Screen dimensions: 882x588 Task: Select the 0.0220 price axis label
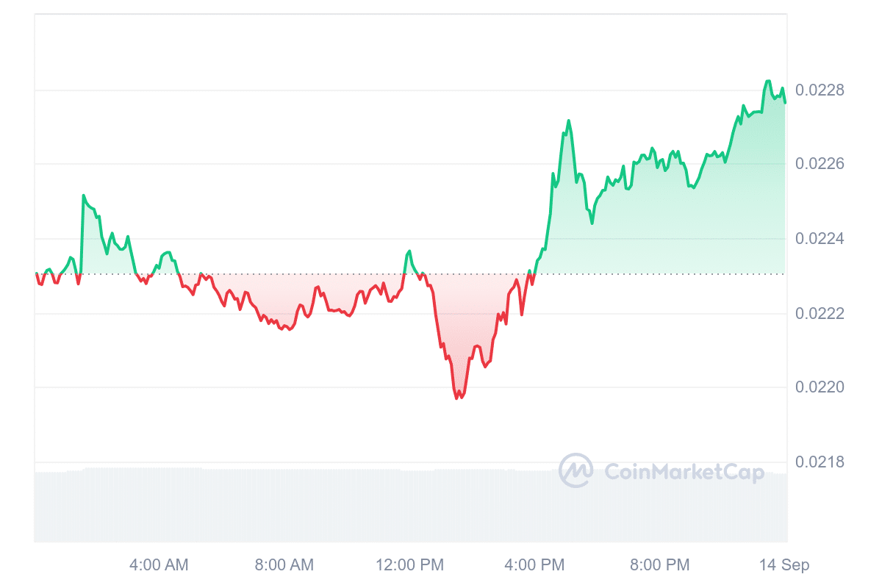click(x=820, y=387)
